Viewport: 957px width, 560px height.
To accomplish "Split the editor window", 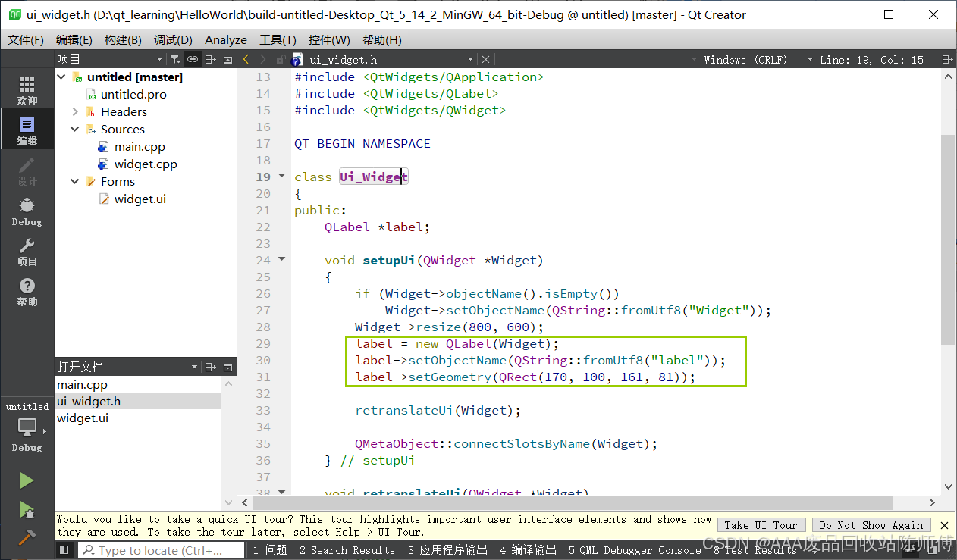I will 947,59.
